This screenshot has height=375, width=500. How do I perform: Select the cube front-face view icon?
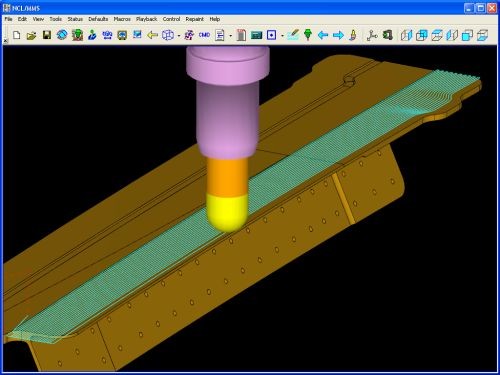pos(467,35)
